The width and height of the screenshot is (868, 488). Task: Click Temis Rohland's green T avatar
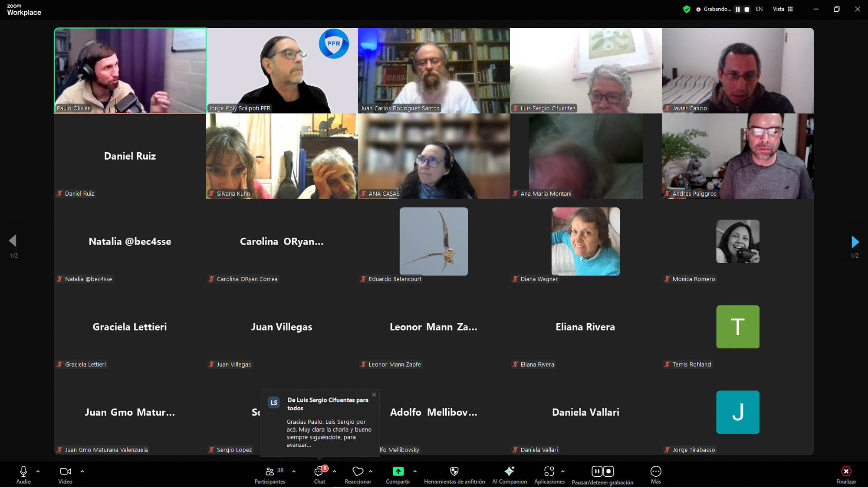[x=738, y=327]
